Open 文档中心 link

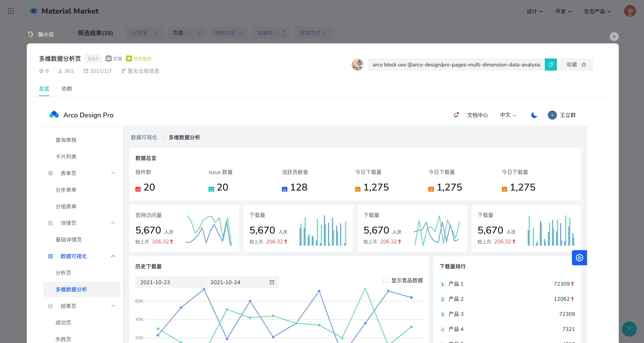(478, 115)
